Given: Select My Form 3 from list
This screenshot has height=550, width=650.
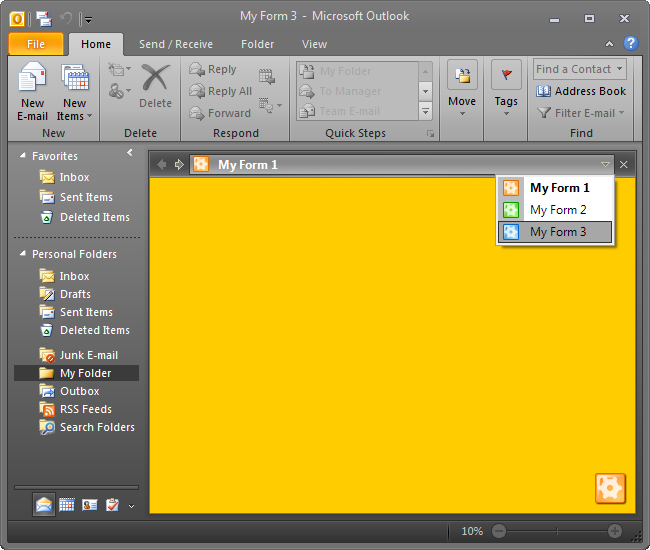Looking at the screenshot, I should pyautogui.click(x=557, y=232).
